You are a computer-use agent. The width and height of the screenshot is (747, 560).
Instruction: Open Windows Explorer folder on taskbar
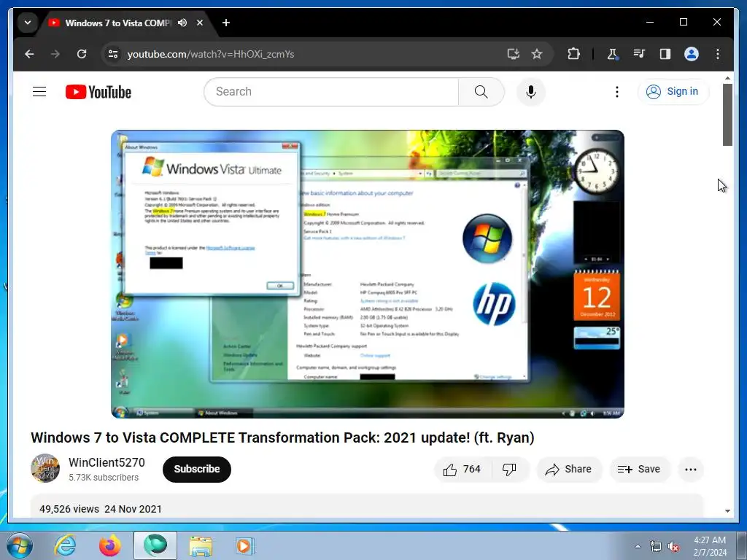[x=201, y=546]
